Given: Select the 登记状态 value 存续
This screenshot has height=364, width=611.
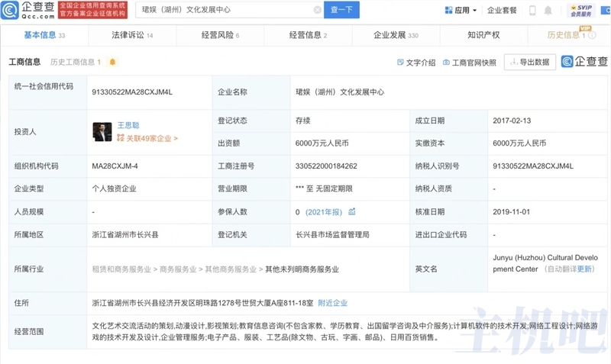Looking at the screenshot, I should coord(302,121).
